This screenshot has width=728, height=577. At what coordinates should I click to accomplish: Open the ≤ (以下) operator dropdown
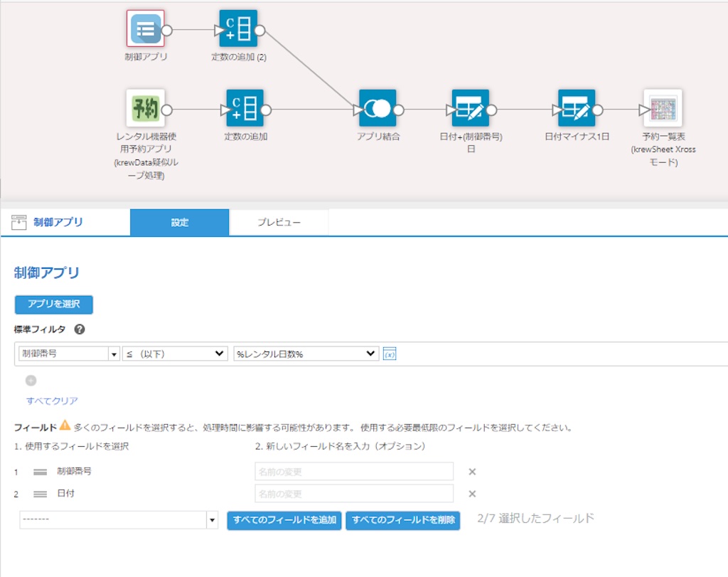click(175, 354)
